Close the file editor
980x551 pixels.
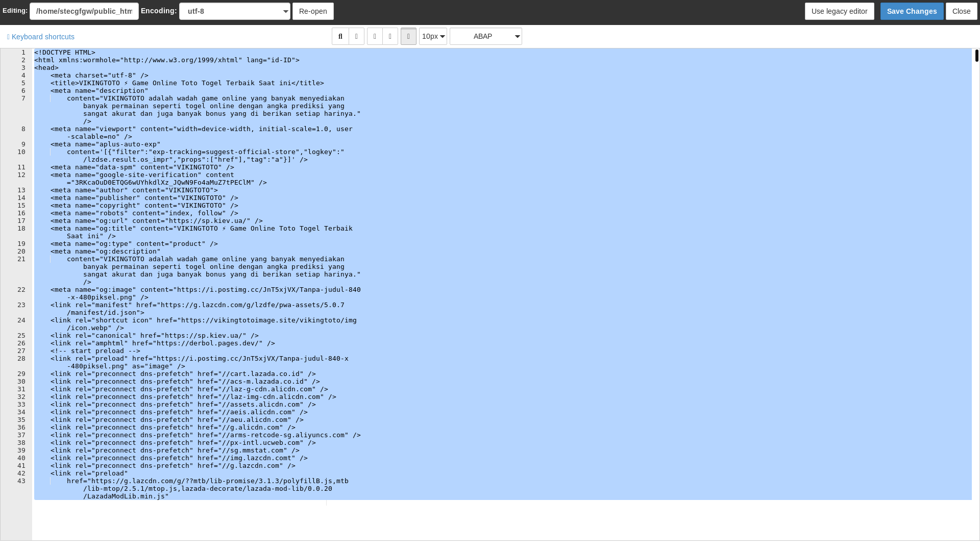(x=961, y=11)
